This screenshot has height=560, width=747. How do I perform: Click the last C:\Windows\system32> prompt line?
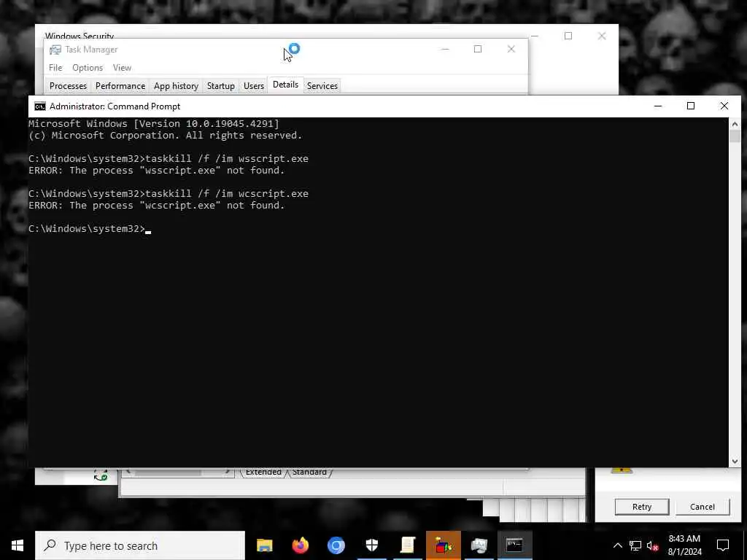tap(89, 229)
